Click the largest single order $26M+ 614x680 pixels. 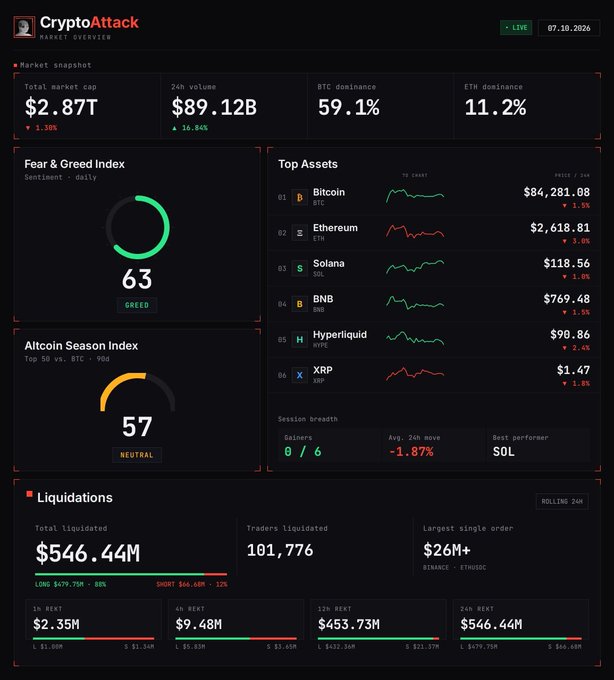[447, 550]
